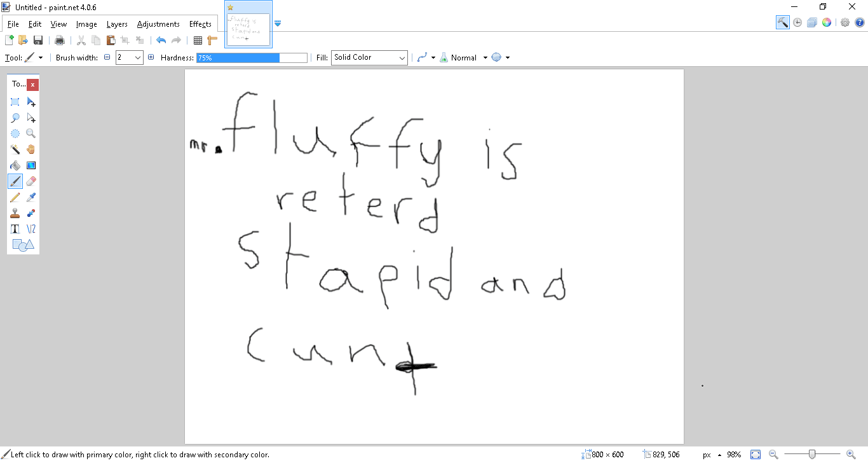This screenshot has height=463, width=868.
Task: Select the Pencil tool
Action: point(15,197)
